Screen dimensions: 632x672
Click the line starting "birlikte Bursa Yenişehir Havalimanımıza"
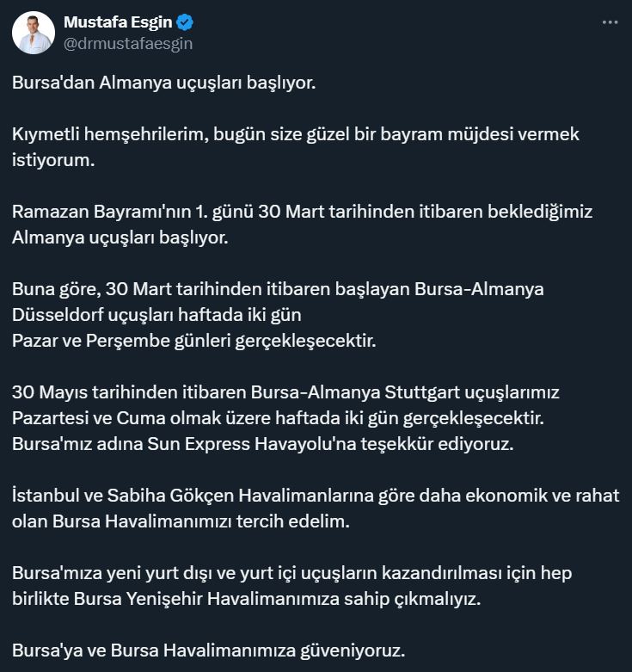pos(246,599)
